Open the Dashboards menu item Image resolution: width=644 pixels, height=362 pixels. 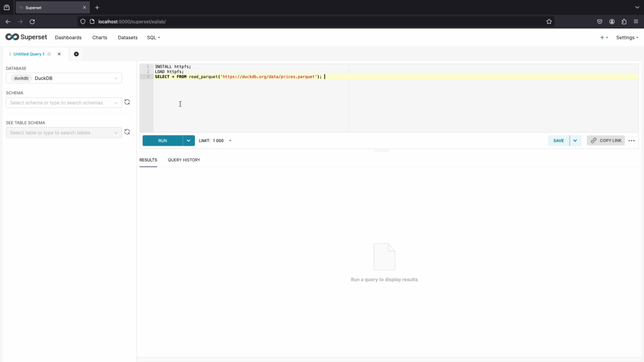[x=68, y=38]
